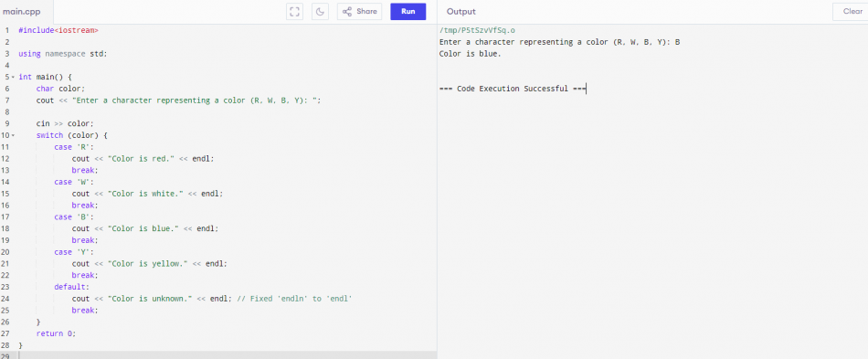This screenshot has height=359, width=868.
Task: Click the /tmp/P5tSzvVfSq.o path in output
Action: [477, 30]
